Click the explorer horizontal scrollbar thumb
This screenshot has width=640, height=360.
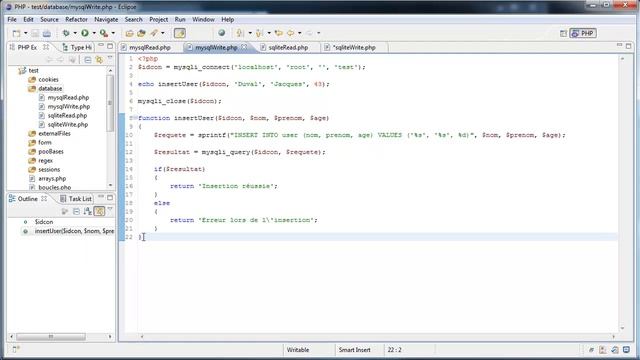(51, 337)
